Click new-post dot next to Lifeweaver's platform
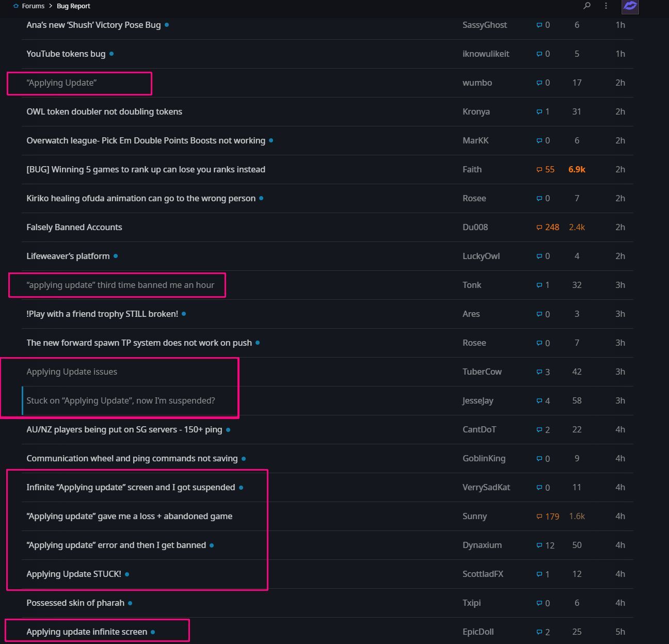Image resolution: width=669 pixels, height=644 pixels. click(x=116, y=256)
